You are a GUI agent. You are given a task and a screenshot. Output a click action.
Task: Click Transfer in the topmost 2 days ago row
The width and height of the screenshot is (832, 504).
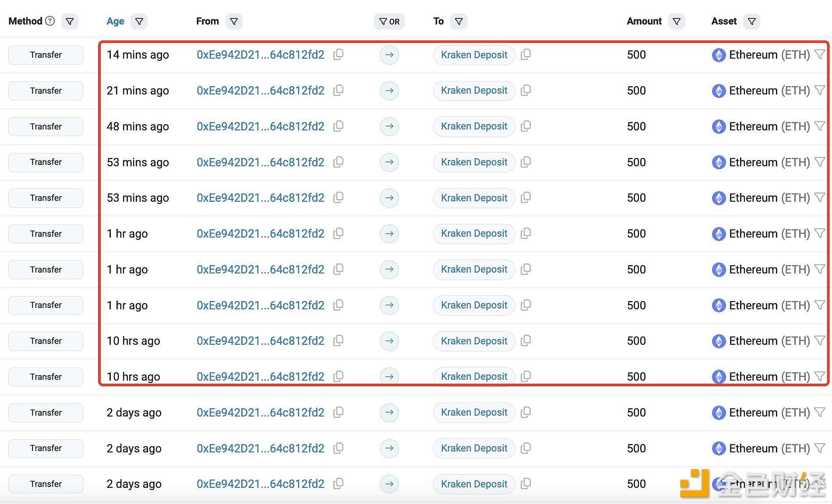coord(46,413)
